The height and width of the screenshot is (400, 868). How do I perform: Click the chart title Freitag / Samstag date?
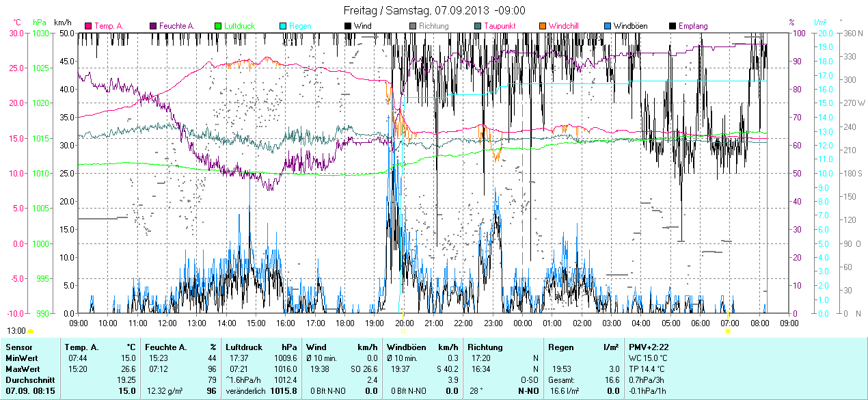(x=434, y=10)
